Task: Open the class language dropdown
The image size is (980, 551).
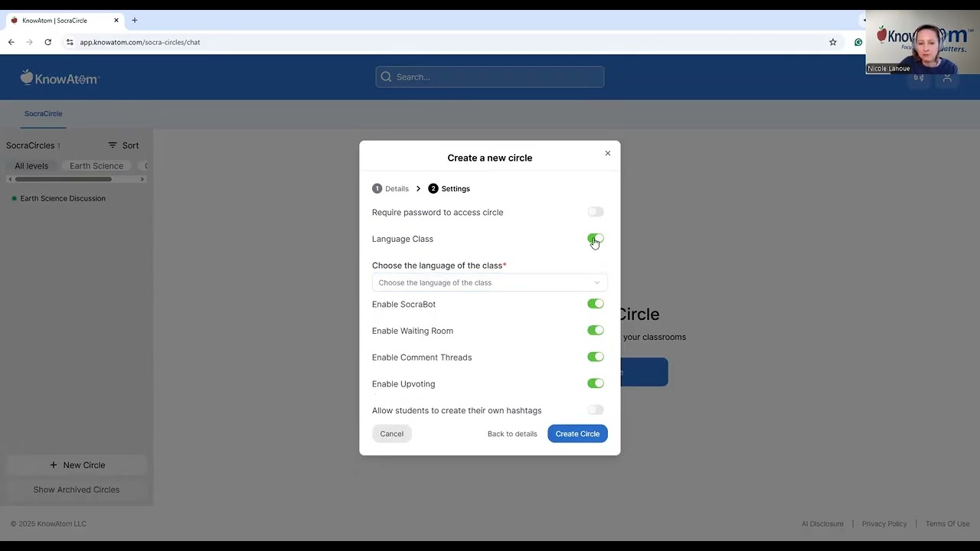Action: coord(489,282)
